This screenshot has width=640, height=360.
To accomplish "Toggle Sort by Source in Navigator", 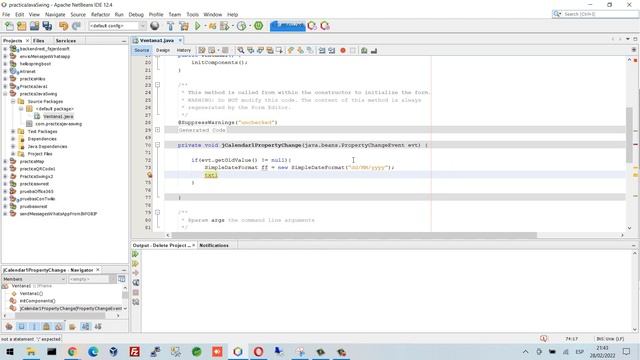I will (x=98, y=327).
